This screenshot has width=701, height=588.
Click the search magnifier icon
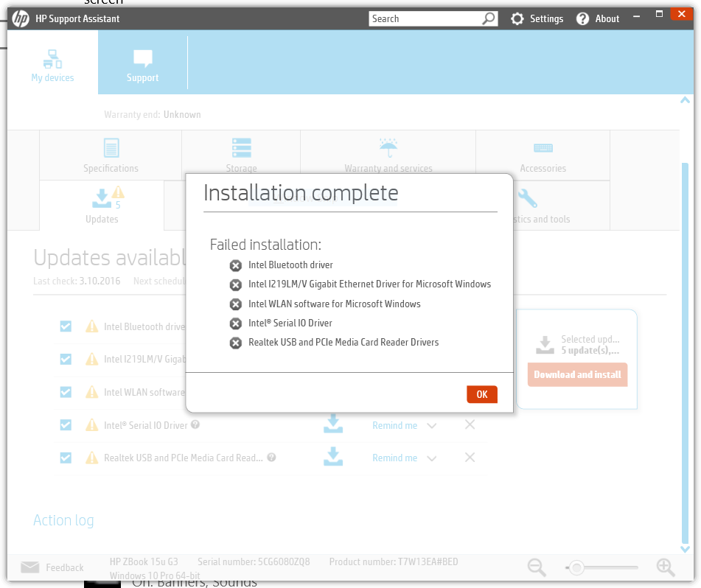[x=489, y=18]
